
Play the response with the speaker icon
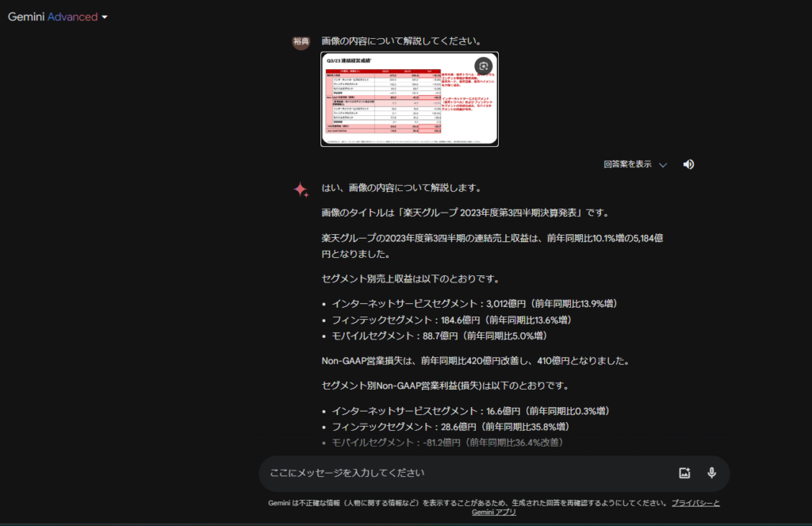[688, 164]
